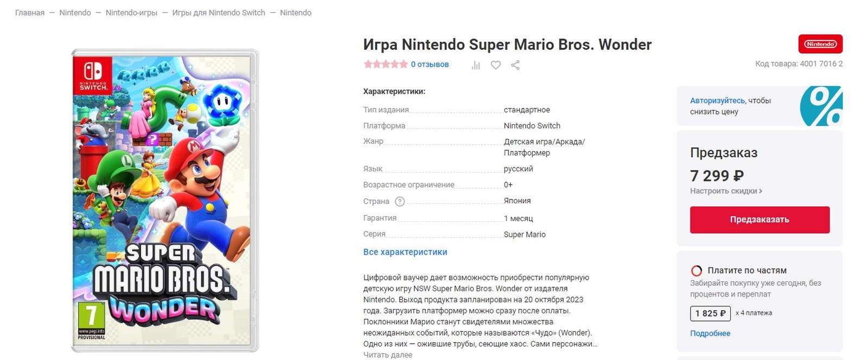Expand description with Читать далее
Viewport: 868px width, 360px height.
(x=387, y=355)
